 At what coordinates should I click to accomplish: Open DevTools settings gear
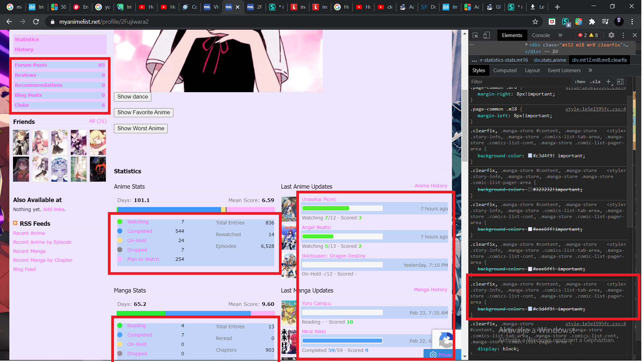click(x=611, y=35)
